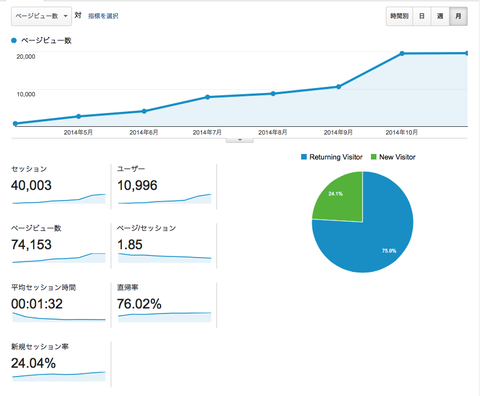This screenshot has height=396, width=480.
Task: Click the 直帰率 76.02% sparkline
Action: click(x=165, y=317)
